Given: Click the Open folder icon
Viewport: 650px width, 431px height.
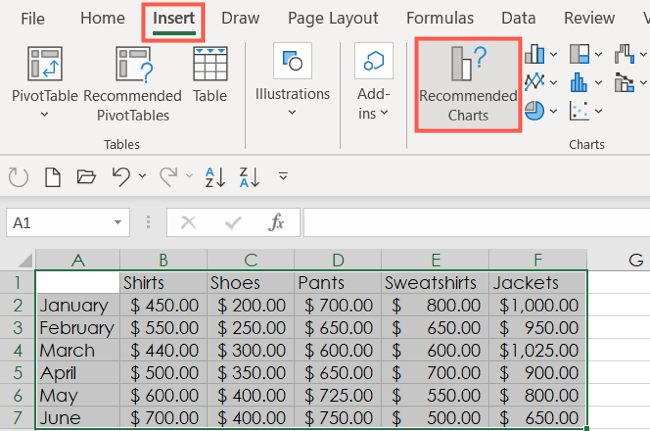Looking at the screenshot, I should [86, 177].
